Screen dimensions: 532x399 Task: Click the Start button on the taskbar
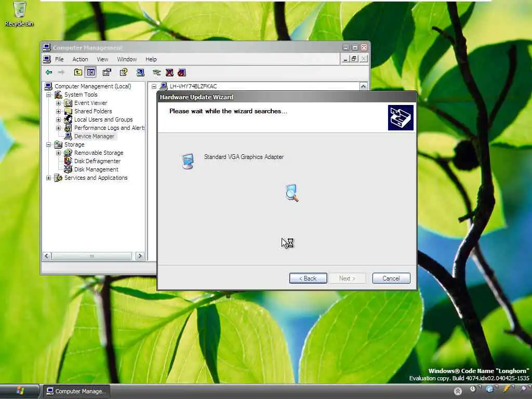(x=19, y=391)
